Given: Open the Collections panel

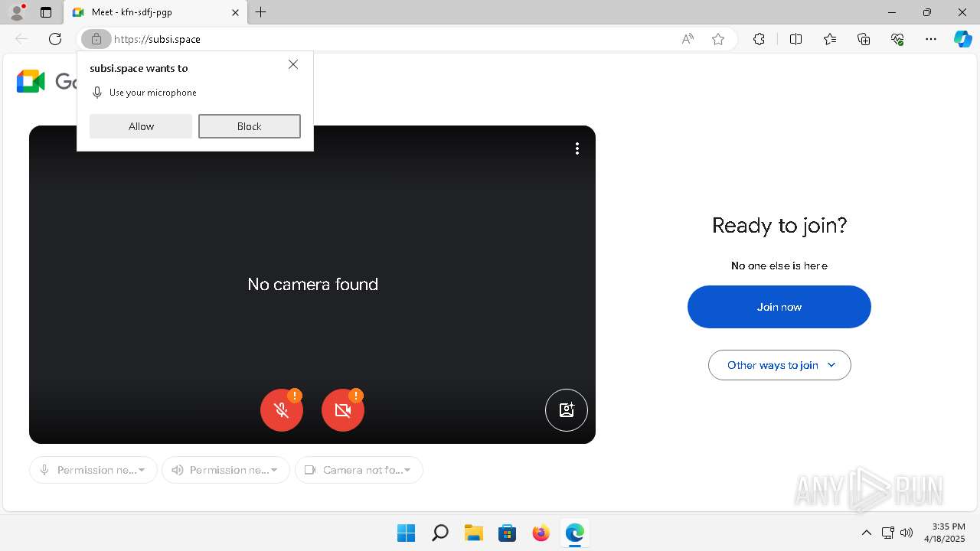Looking at the screenshot, I should pos(864,39).
